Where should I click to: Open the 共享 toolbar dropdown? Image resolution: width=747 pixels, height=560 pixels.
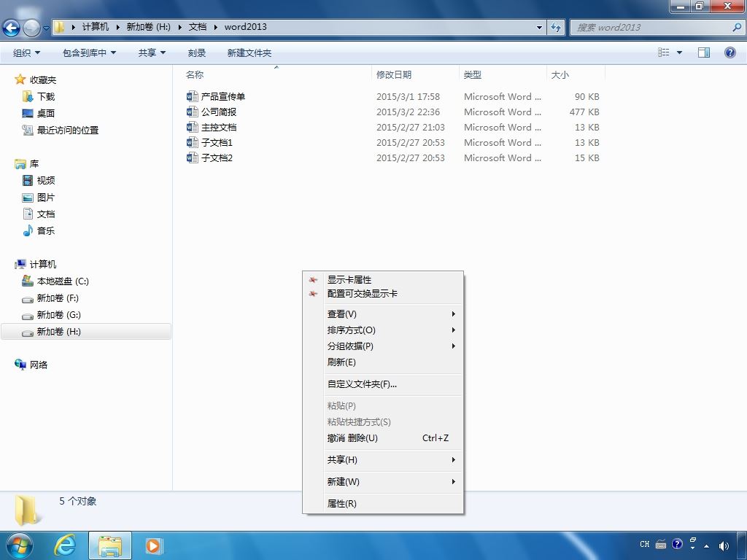(152, 52)
